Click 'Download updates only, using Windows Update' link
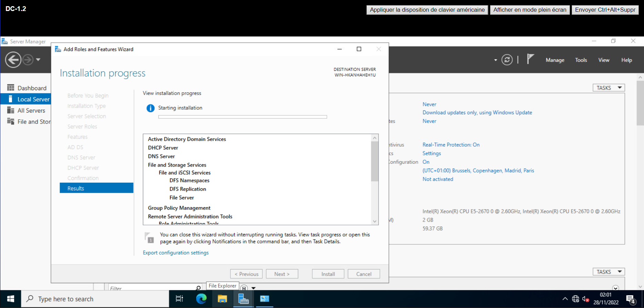This screenshot has width=644, height=308. 477,113
